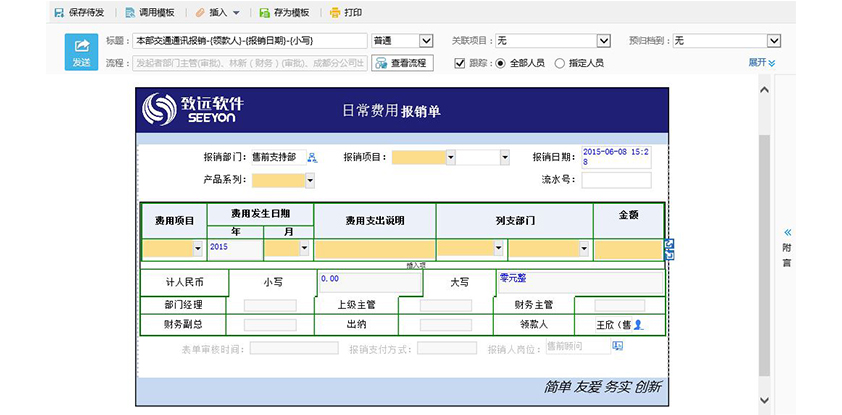Image resolution: width=842 pixels, height=415 pixels.
Task: Click the 插入项 insert-row label
Action: pos(416,265)
